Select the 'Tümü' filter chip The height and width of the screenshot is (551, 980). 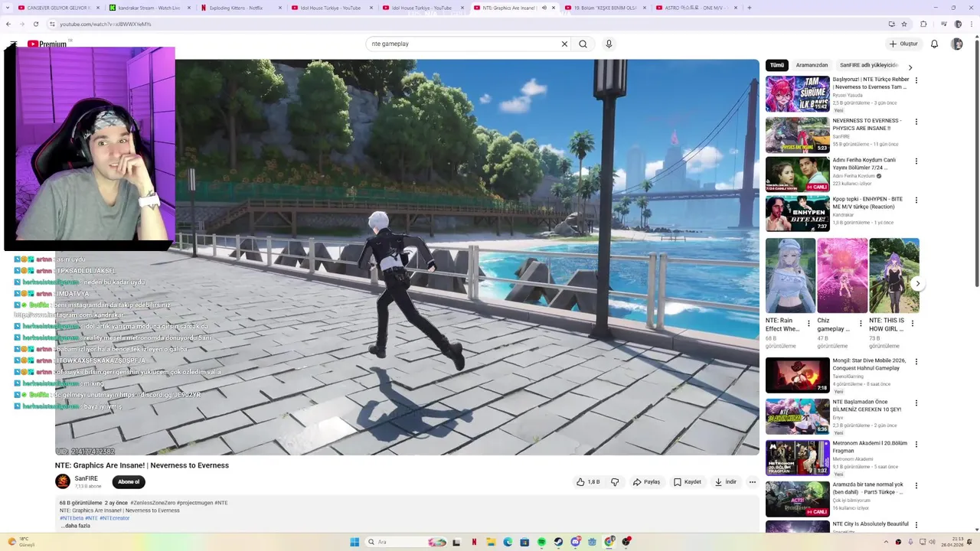[x=777, y=66]
